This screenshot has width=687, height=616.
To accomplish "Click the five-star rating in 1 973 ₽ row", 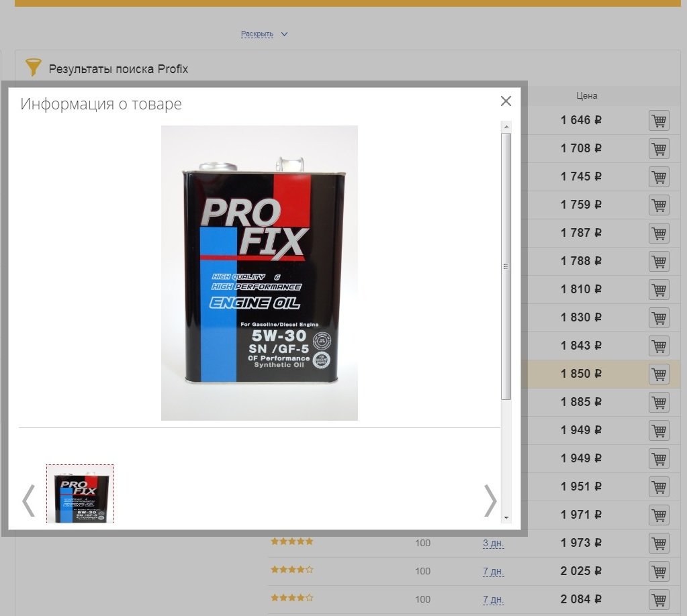I will pos(292,542).
